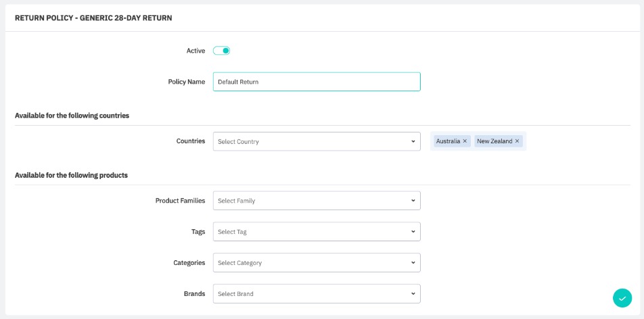
Task: Click the teal checkmark save button
Action: click(x=622, y=298)
